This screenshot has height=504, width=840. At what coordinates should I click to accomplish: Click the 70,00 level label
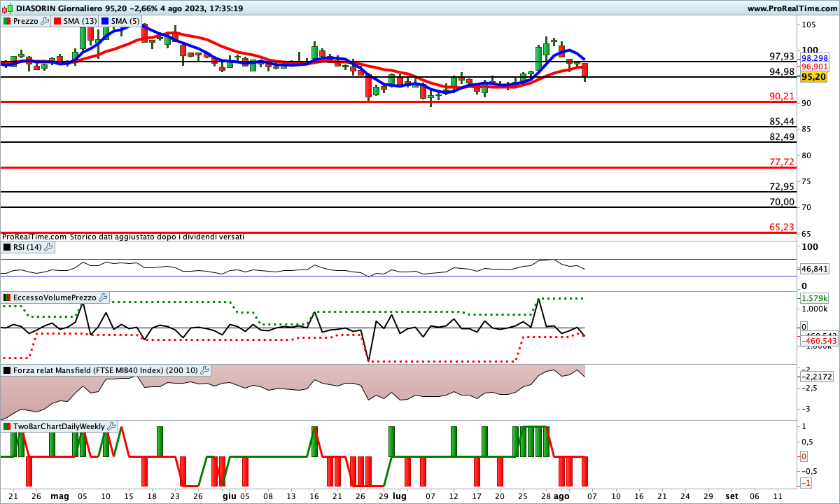(782, 202)
